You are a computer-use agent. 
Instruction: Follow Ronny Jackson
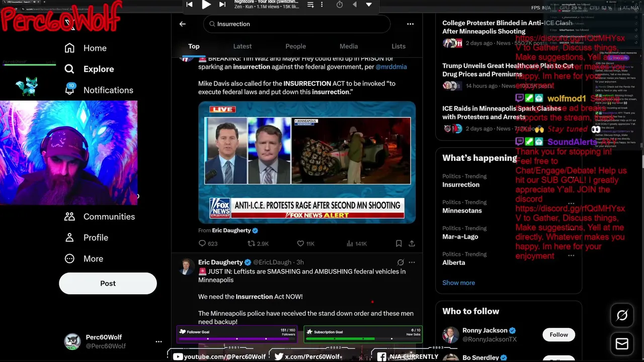point(558,334)
